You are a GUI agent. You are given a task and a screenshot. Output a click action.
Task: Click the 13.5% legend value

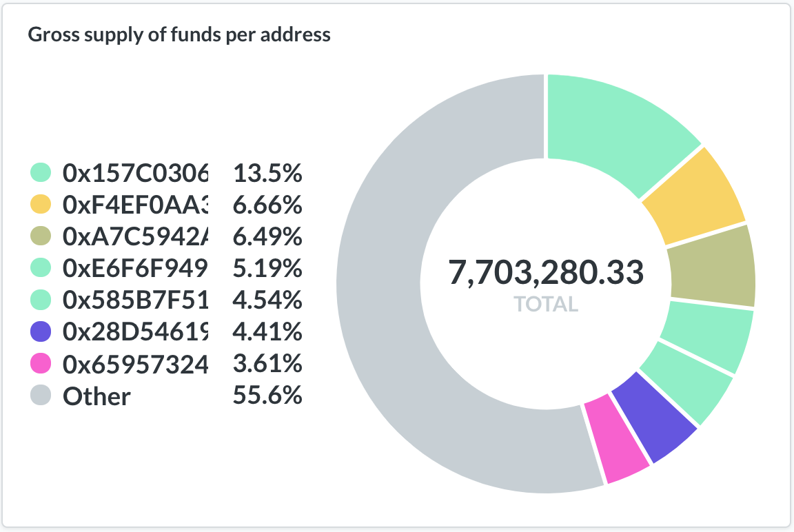click(x=267, y=173)
